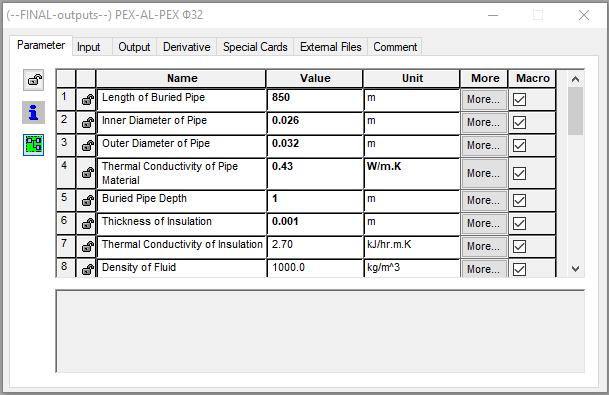Viewport: 609px width, 395px height.
Task: Go to the Special Cards tab
Action: point(255,47)
